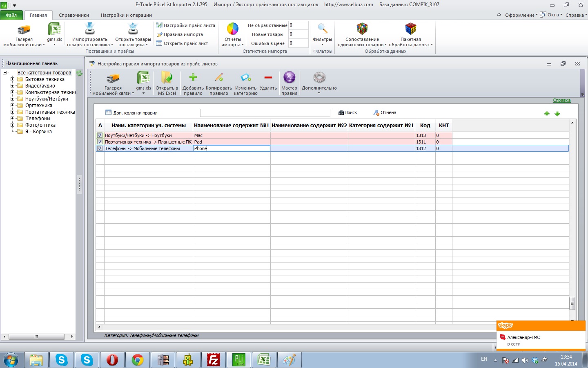Open the Справка menu in the ribbon

pos(576,15)
